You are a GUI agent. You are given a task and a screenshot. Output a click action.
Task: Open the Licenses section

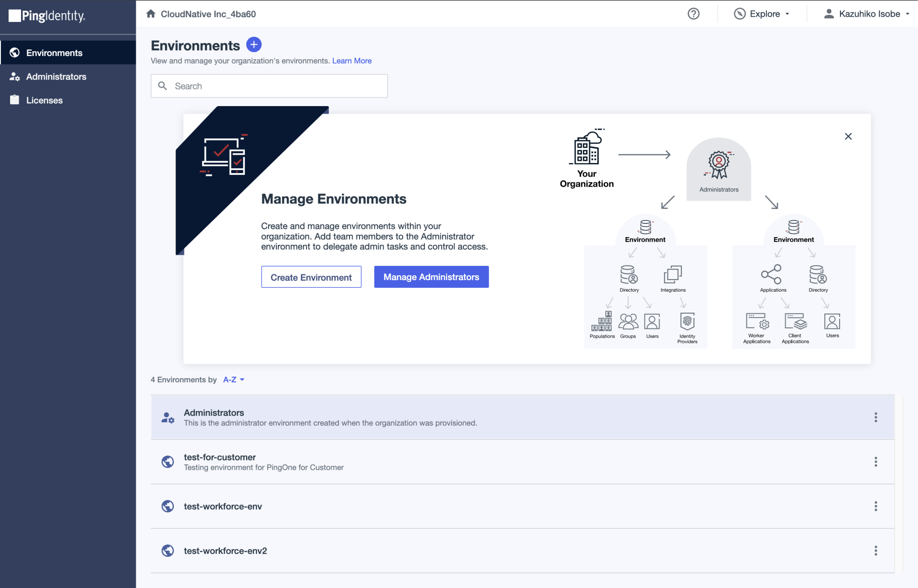44,100
